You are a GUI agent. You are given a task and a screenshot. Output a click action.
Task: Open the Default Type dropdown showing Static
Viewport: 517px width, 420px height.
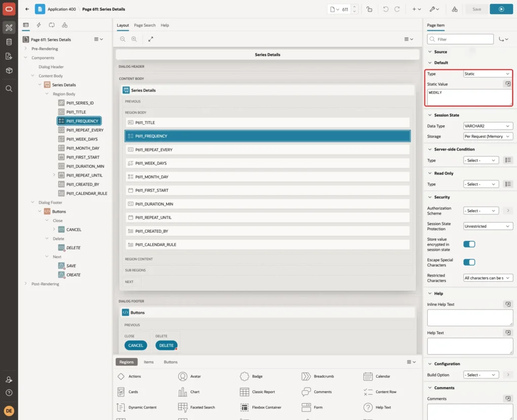488,74
